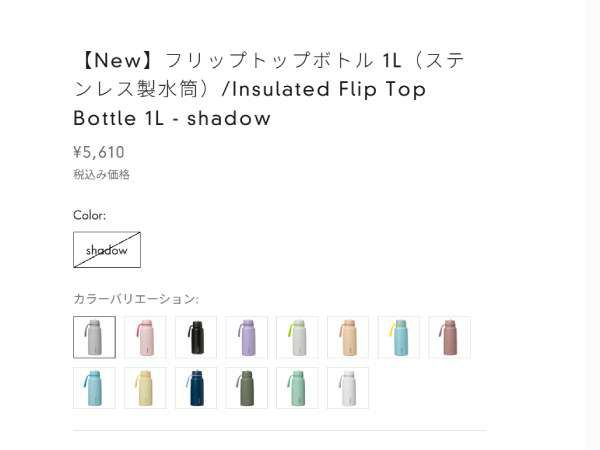The height and width of the screenshot is (450, 600).
Task: Choose the navy blue bottle variation
Action: tap(196, 388)
